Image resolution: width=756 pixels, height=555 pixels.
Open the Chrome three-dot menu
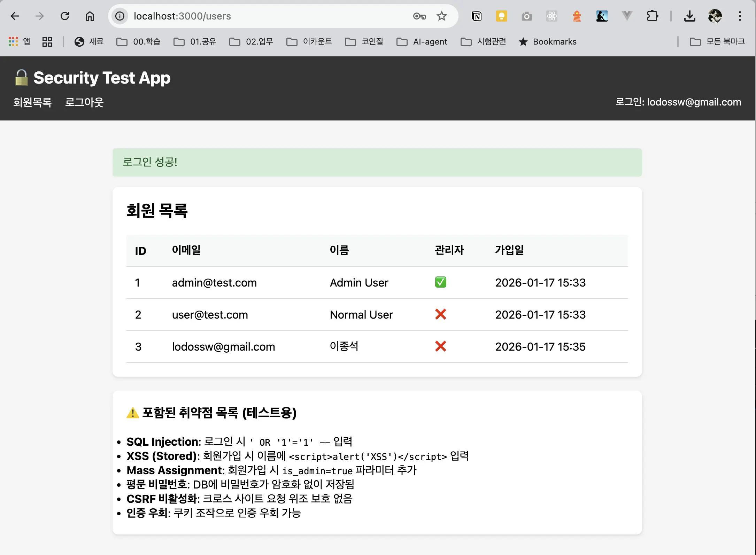(x=740, y=16)
